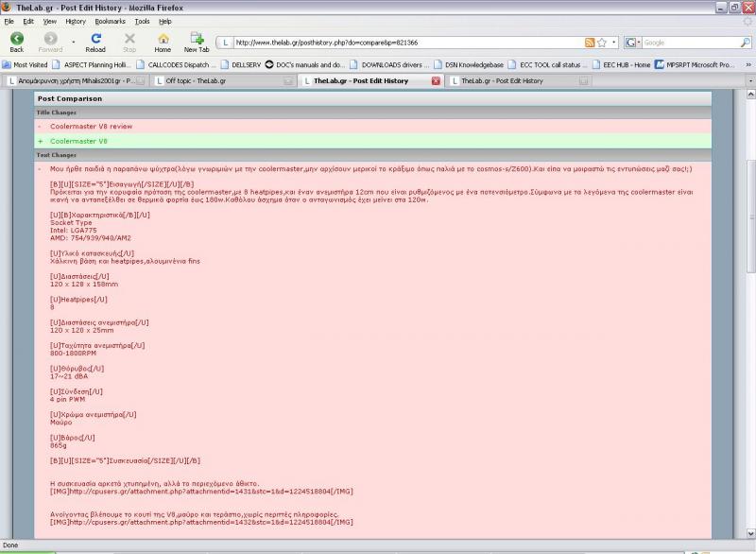Image resolution: width=756 pixels, height=554 pixels.
Task: Click the RSS feed icon in the address bar
Action: 589,43
